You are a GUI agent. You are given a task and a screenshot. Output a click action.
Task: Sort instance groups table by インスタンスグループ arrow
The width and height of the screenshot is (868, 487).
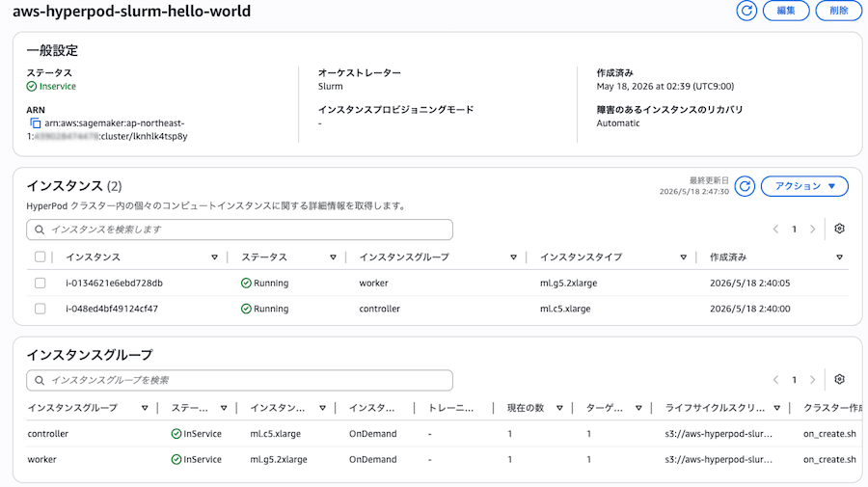(145, 408)
